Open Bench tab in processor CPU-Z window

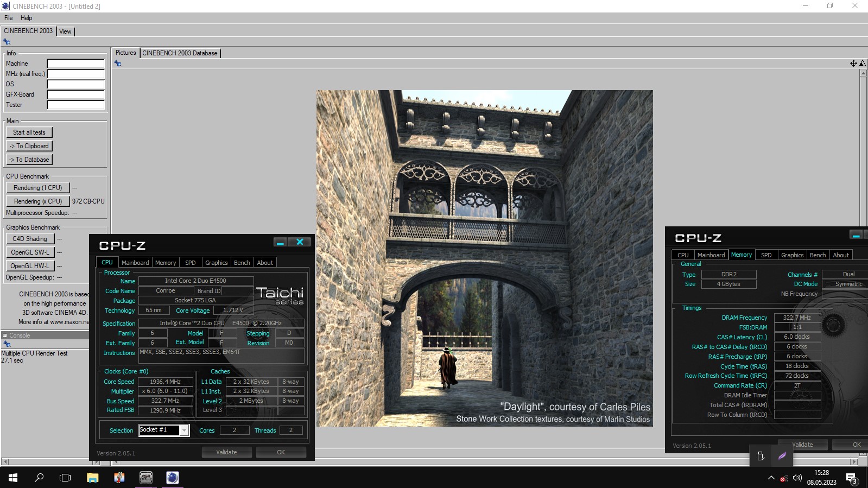click(242, 263)
